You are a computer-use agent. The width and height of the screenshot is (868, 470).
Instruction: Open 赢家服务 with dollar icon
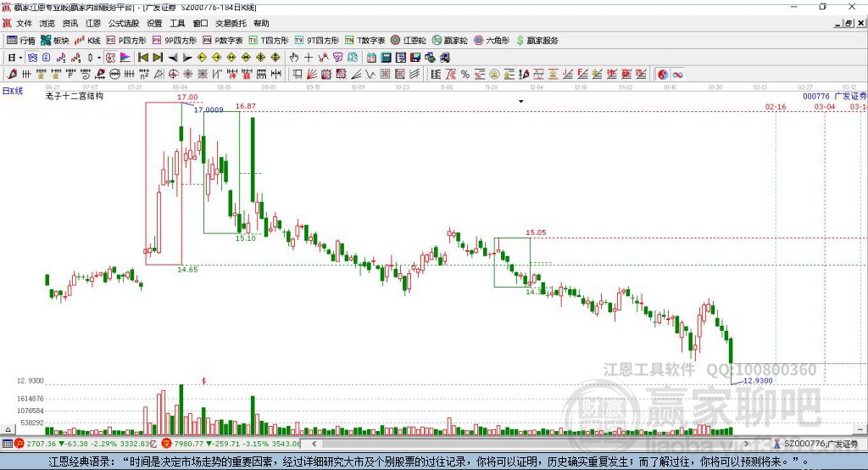coord(537,41)
